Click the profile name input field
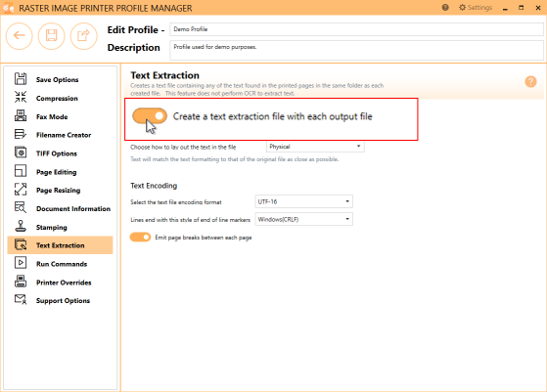 click(356, 29)
